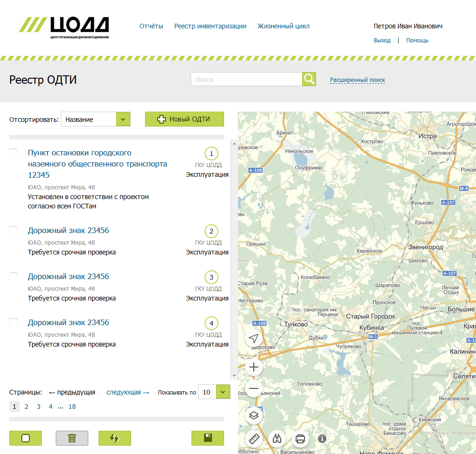Click the green save floppy-disk button
Viewport: 476px width, 454px height.
point(207,438)
